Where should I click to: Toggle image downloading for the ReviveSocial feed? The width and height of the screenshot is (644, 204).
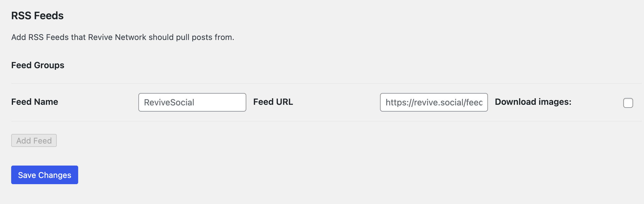pyautogui.click(x=628, y=103)
